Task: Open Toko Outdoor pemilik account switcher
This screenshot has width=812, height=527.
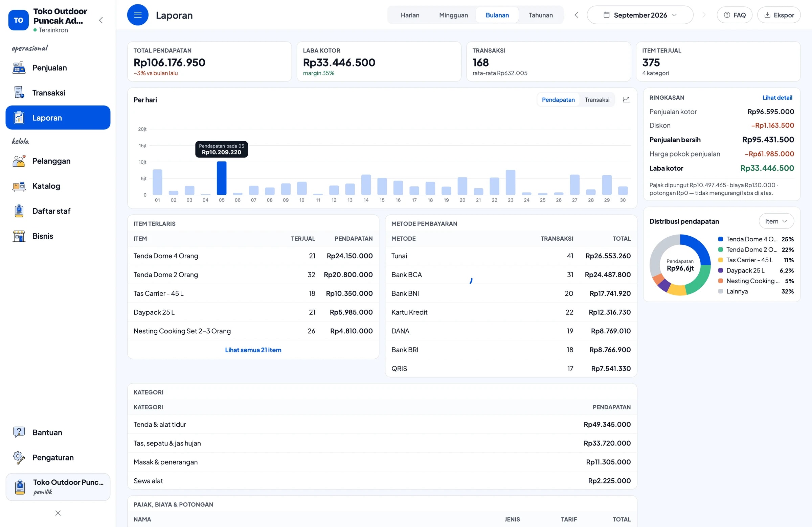Action: pyautogui.click(x=58, y=487)
